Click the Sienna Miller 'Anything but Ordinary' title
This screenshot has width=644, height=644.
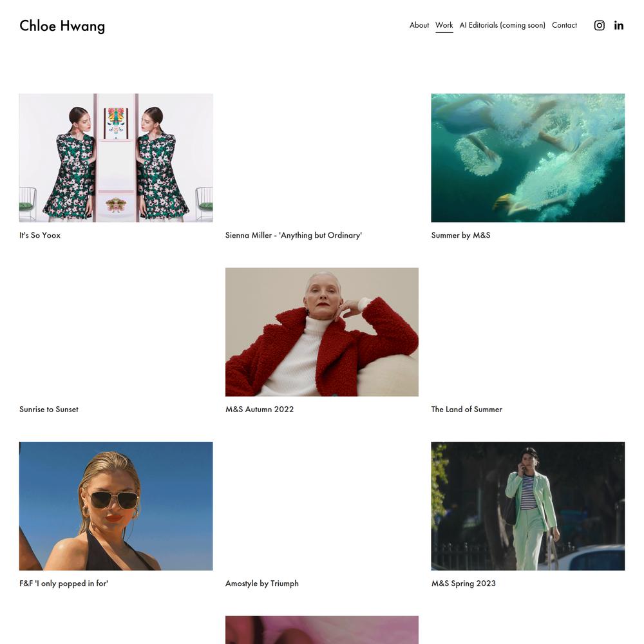point(294,235)
